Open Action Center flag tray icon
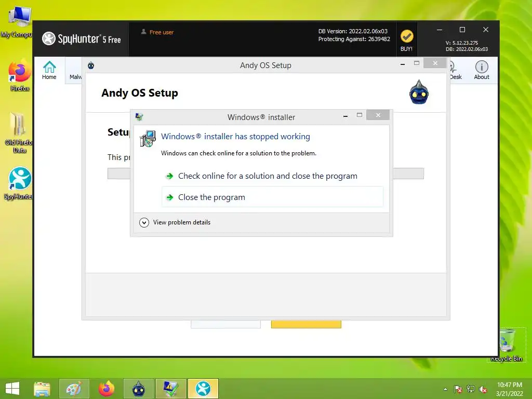Image resolution: width=532 pixels, height=399 pixels. [x=458, y=389]
